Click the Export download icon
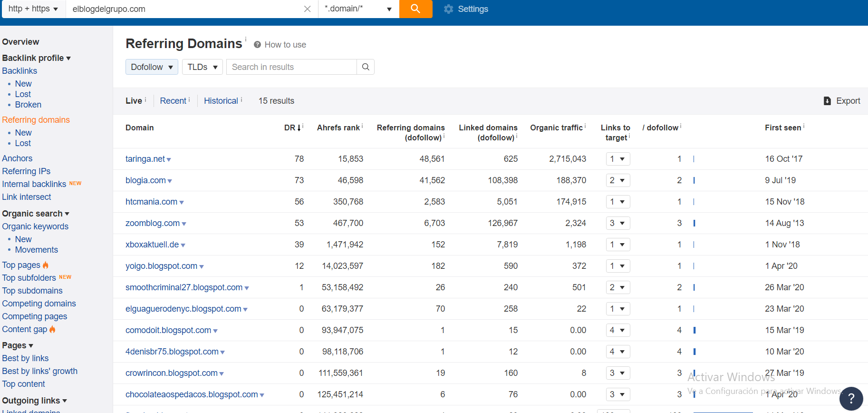868x413 pixels. click(x=828, y=101)
